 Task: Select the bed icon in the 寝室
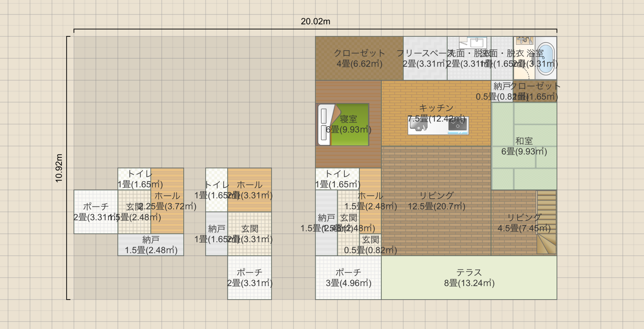(x=342, y=124)
